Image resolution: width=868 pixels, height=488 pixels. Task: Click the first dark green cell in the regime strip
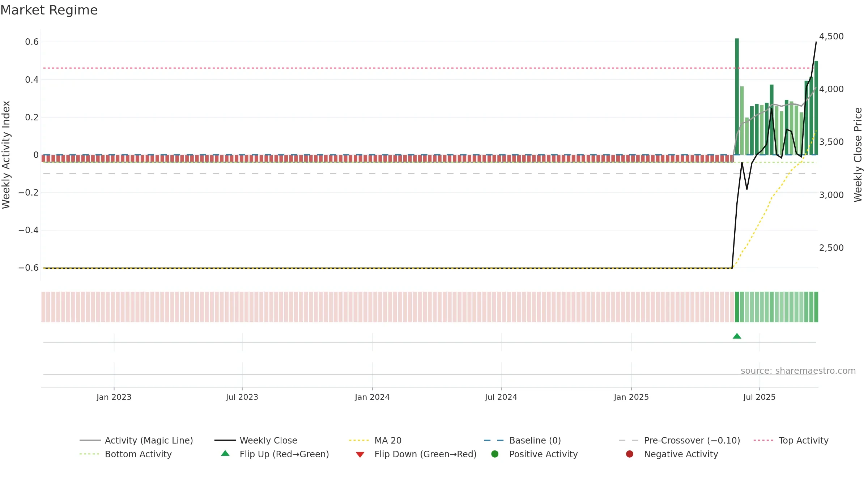click(737, 307)
